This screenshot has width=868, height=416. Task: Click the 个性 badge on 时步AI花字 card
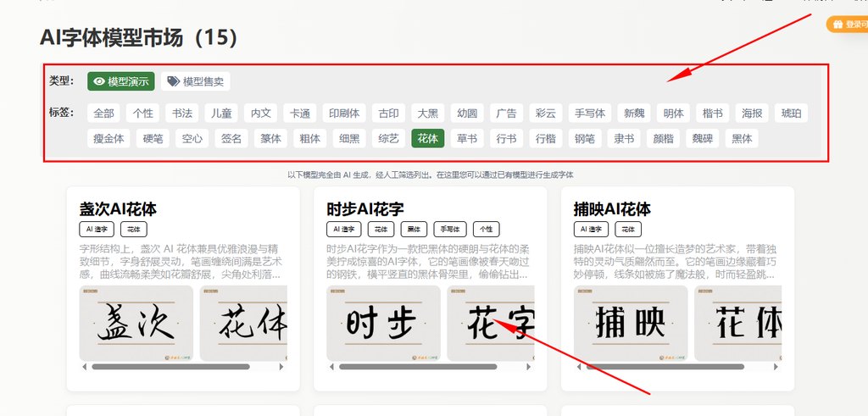point(487,229)
